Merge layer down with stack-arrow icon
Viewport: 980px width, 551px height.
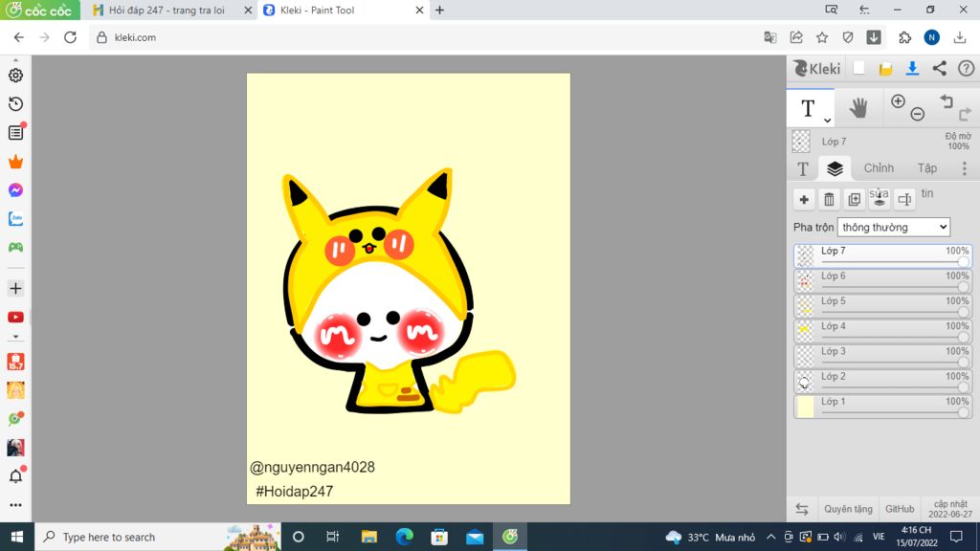tap(880, 200)
